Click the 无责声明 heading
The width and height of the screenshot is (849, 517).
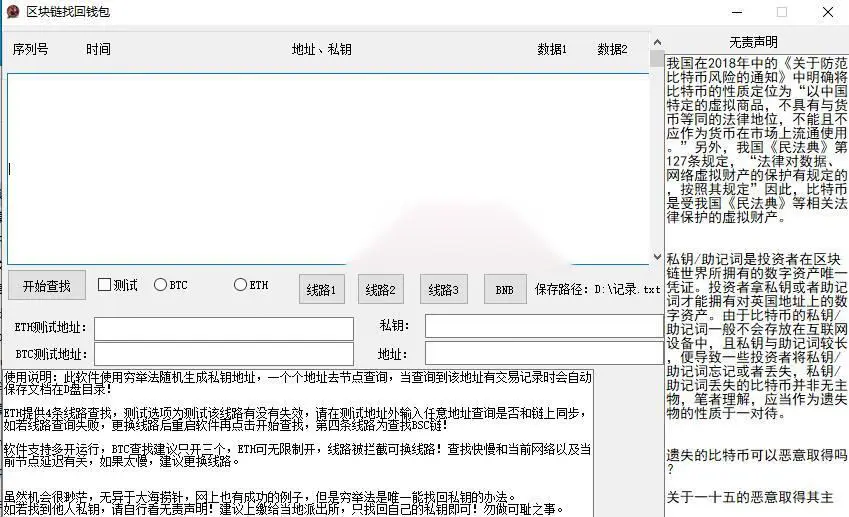(x=753, y=42)
